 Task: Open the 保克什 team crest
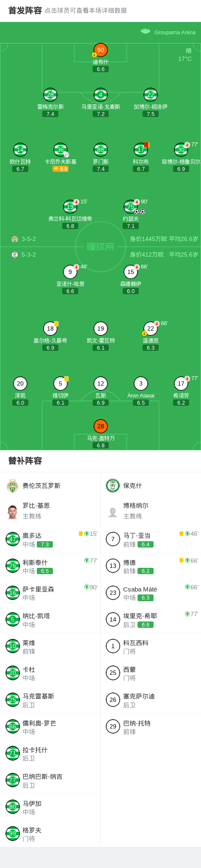point(113,485)
